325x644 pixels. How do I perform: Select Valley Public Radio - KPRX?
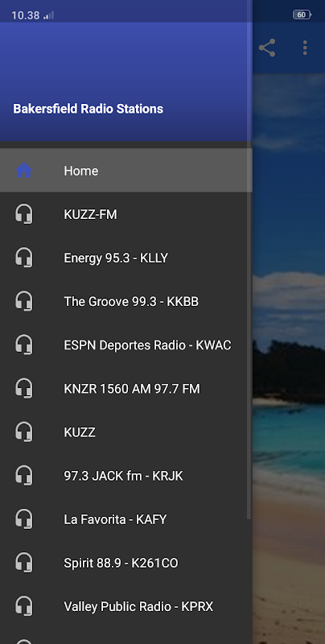(126, 606)
